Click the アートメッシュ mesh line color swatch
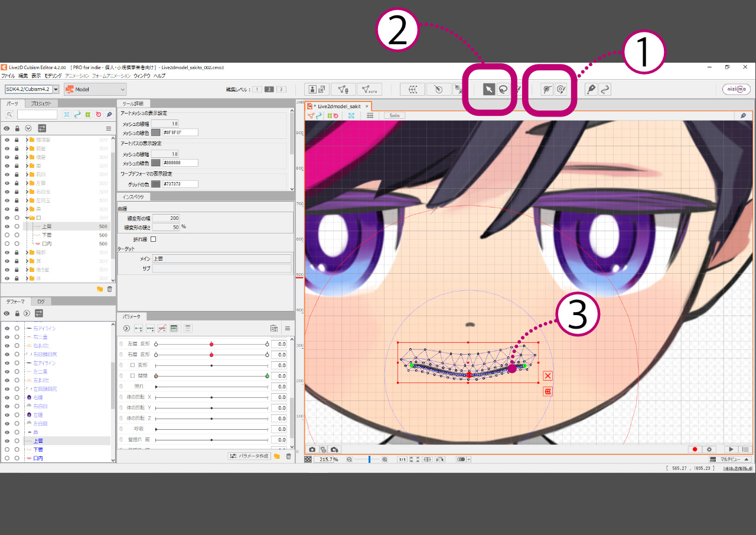 [156, 132]
